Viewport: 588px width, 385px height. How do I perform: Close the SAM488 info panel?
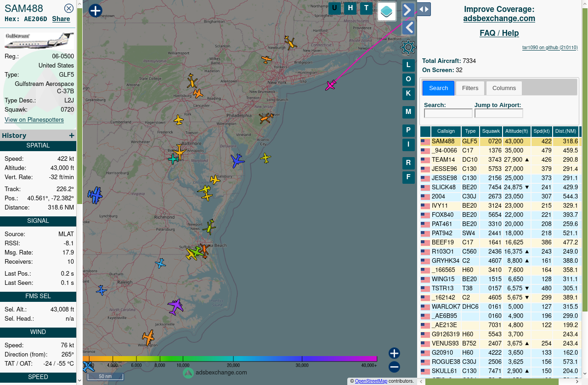(69, 8)
